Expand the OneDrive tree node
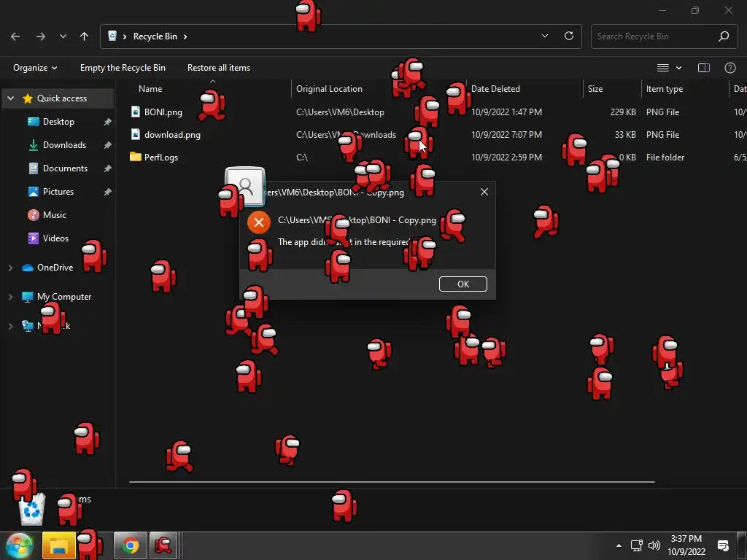This screenshot has height=560, width=747. click(10, 268)
